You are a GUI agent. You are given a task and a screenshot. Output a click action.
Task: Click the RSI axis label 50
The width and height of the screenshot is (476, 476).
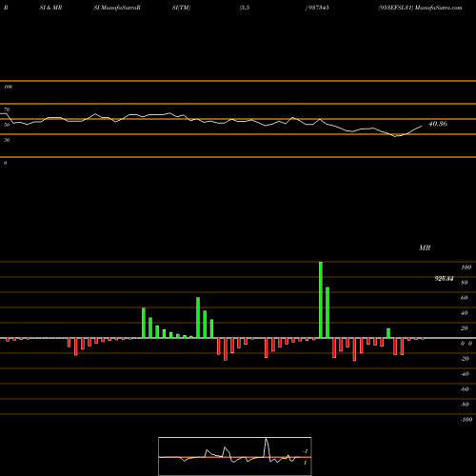point(7,125)
